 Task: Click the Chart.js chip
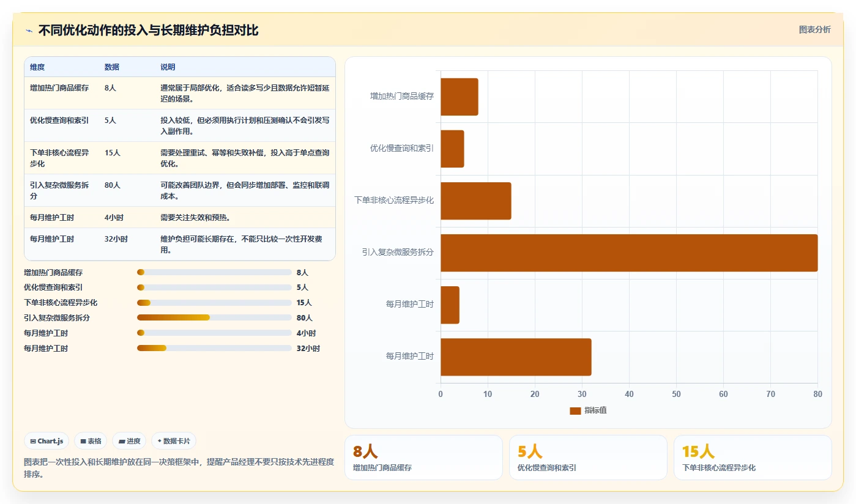pos(47,441)
